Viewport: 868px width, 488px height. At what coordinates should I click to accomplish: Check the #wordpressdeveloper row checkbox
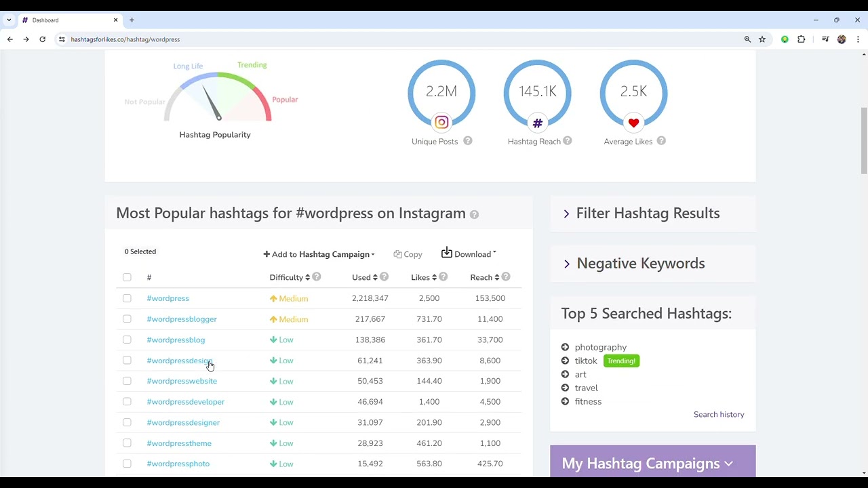coord(127,402)
